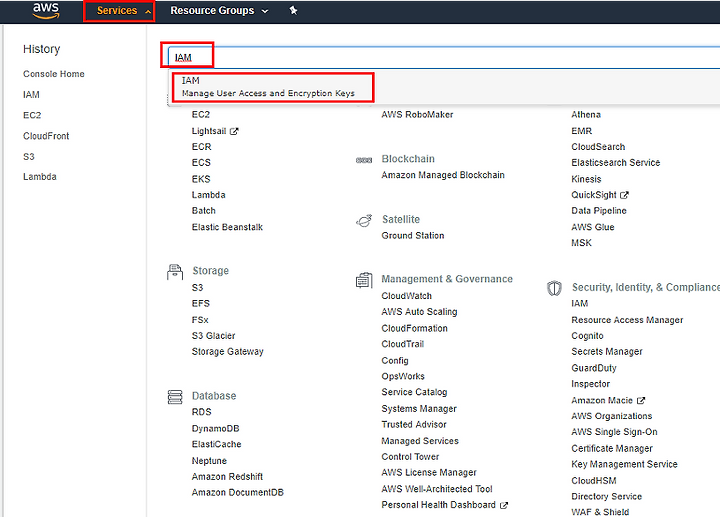Open Ground Station service
720x517 pixels.
tap(413, 236)
